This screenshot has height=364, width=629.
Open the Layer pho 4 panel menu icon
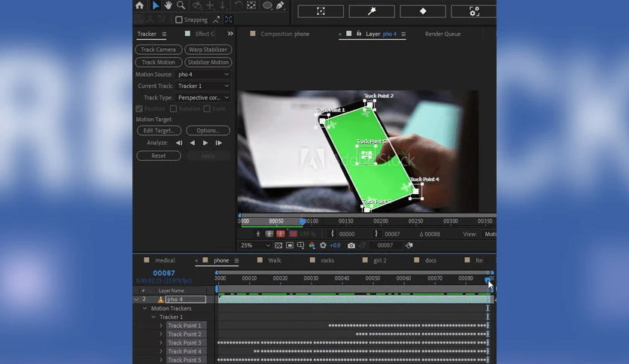403,34
